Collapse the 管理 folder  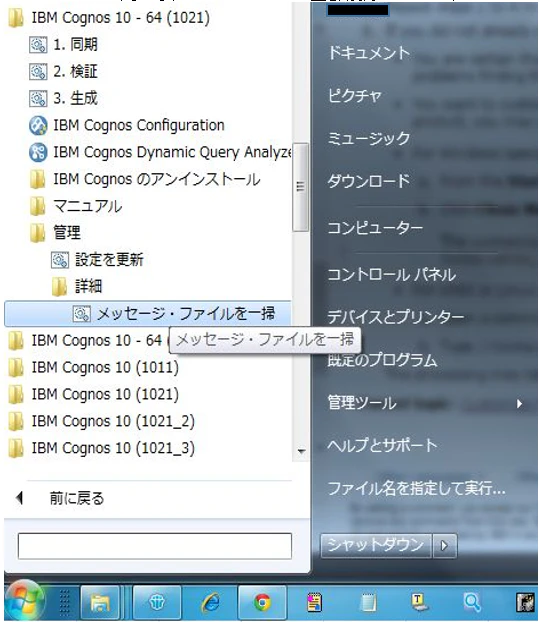pyautogui.click(x=56, y=233)
